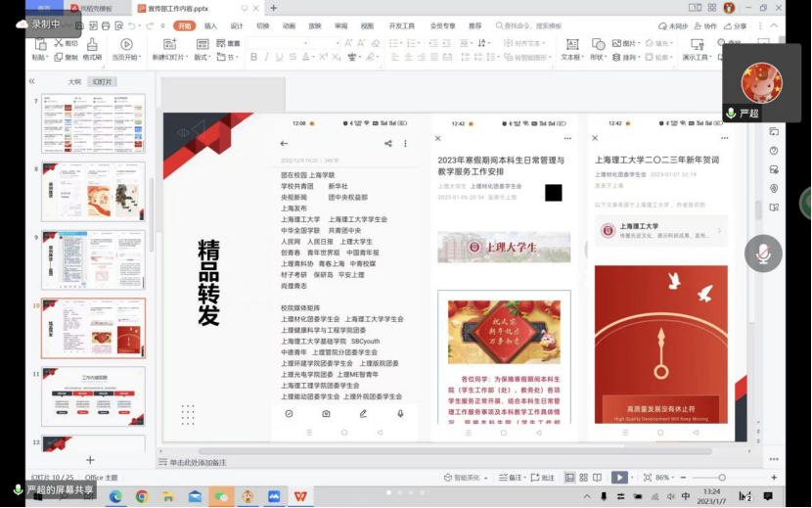Toggle Underline formatting

(x=280, y=57)
